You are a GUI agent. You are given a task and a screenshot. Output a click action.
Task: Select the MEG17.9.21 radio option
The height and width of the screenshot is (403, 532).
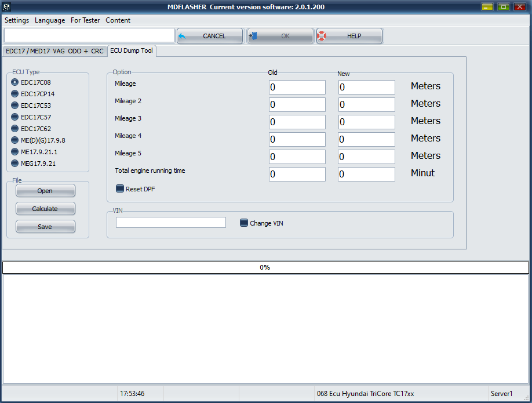pyautogui.click(x=15, y=164)
